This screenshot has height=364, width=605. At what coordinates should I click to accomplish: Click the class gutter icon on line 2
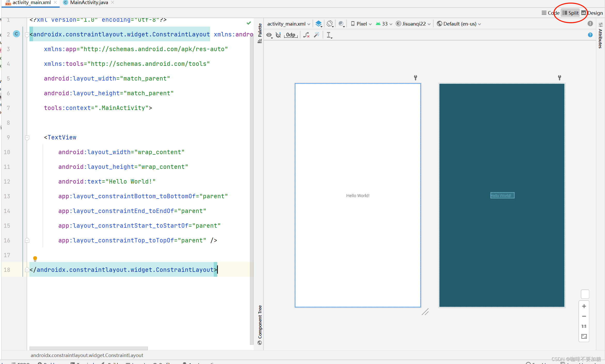pyautogui.click(x=17, y=34)
